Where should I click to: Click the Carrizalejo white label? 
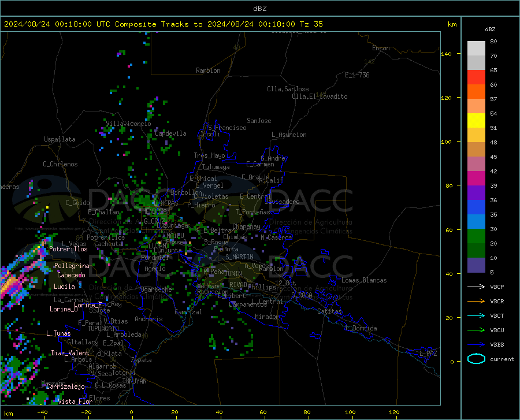pos(65,386)
